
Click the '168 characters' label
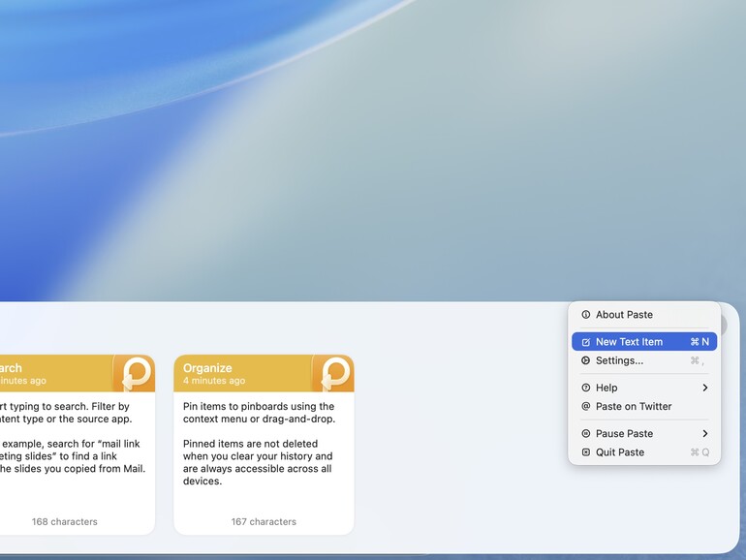pyautogui.click(x=65, y=522)
